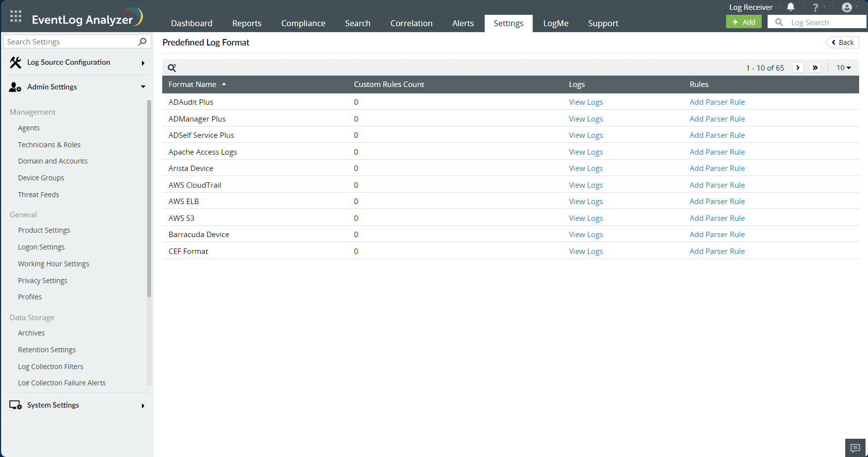
Task: Open the Correlation menu
Action: [x=411, y=23]
